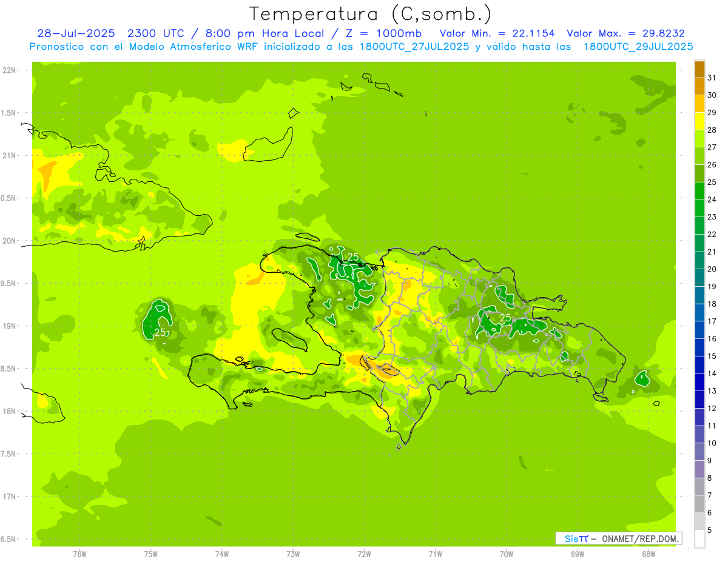Click the title 'Temperatura (C,somb.)'
The height and width of the screenshot is (562, 728).
[370, 14]
